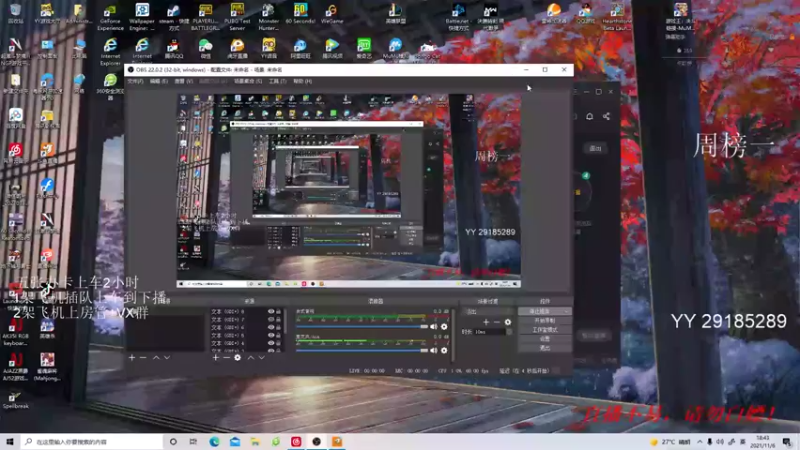Click the share icon in background window
The height and width of the screenshot is (450, 800).
tap(606, 116)
